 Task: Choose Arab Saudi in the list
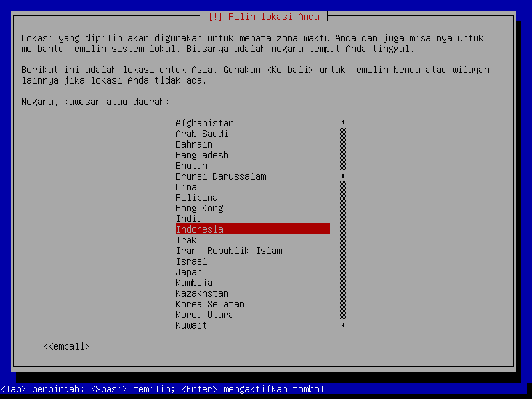coord(202,134)
